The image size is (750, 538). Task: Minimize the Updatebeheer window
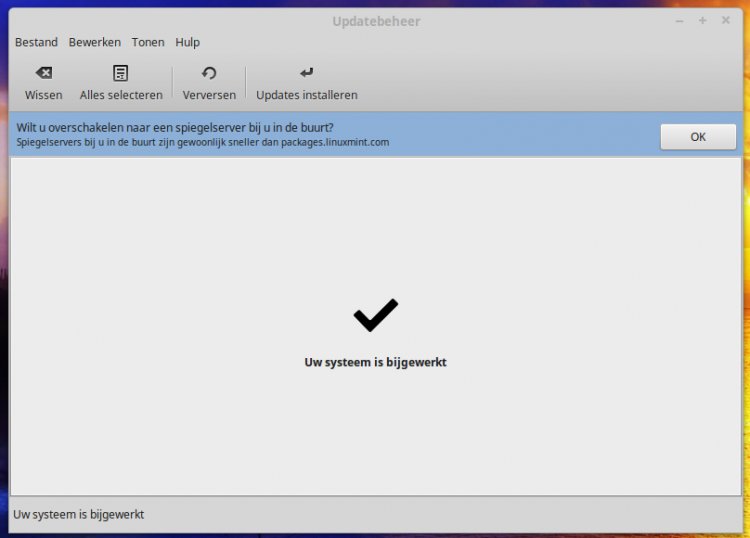pyautogui.click(x=680, y=21)
